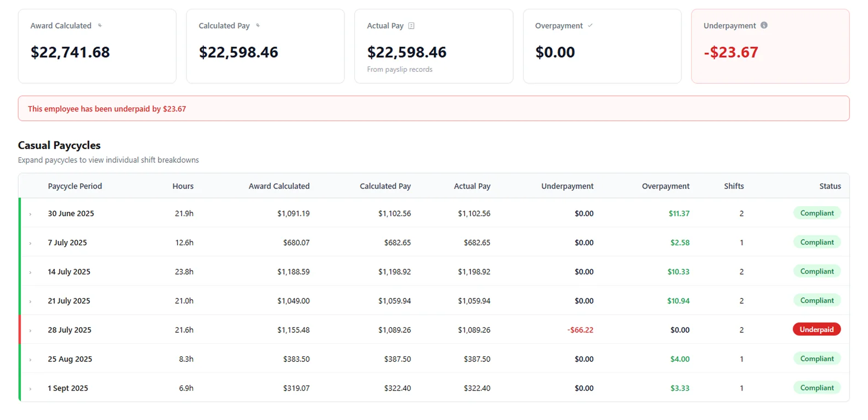Click the 23.8h hours value
868x420 pixels.
point(184,272)
